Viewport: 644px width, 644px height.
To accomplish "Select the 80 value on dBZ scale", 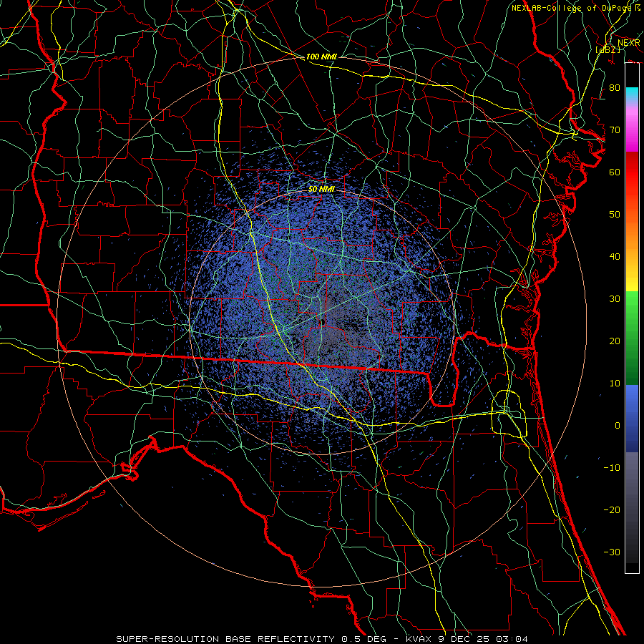I will pos(615,88).
